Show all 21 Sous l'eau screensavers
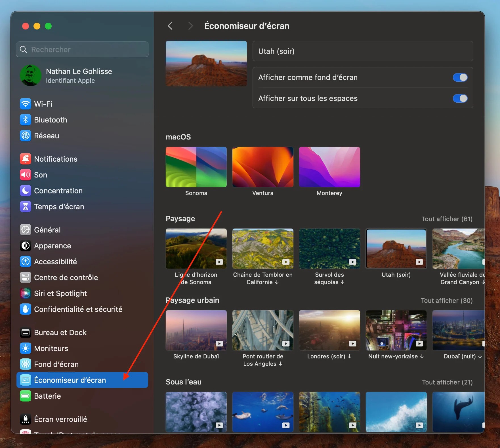This screenshot has width=500, height=448. coord(447,382)
